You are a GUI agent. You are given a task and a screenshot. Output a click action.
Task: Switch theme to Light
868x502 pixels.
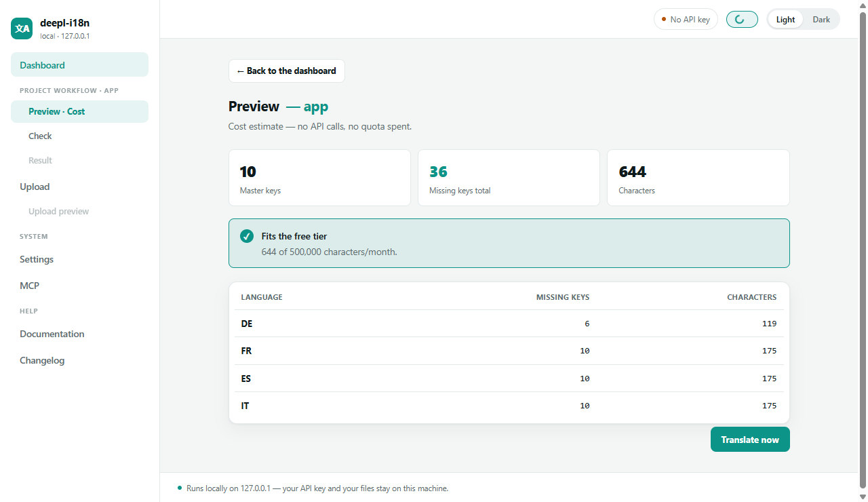785,20
